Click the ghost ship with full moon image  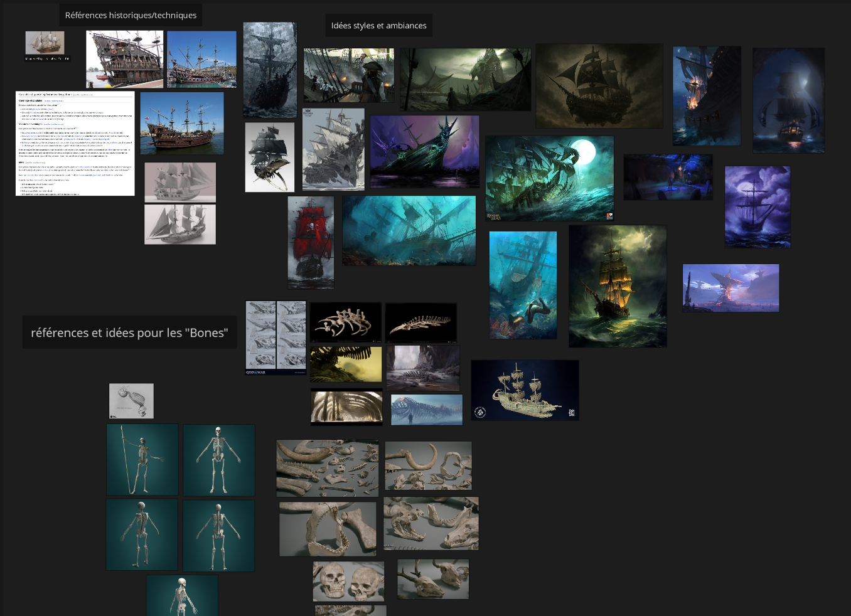pyautogui.click(x=549, y=178)
